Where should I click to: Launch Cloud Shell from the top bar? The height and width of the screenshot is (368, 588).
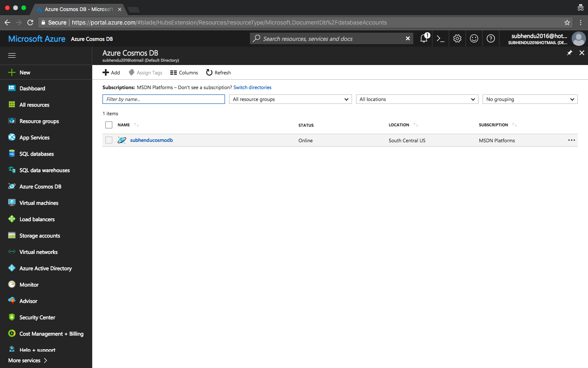click(x=440, y=38)
